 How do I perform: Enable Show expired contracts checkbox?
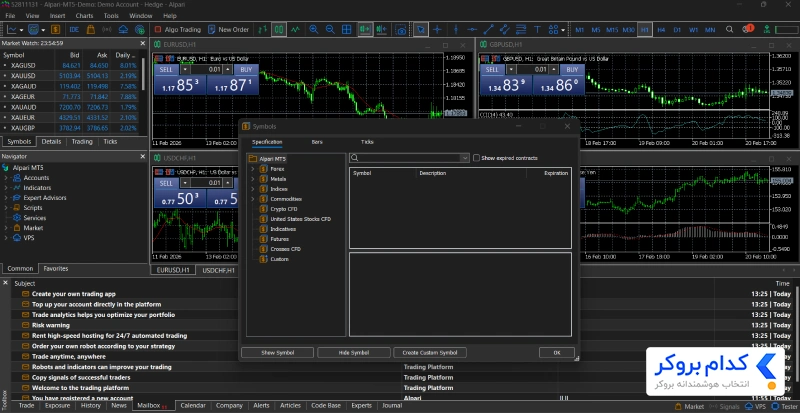point(477,158)
